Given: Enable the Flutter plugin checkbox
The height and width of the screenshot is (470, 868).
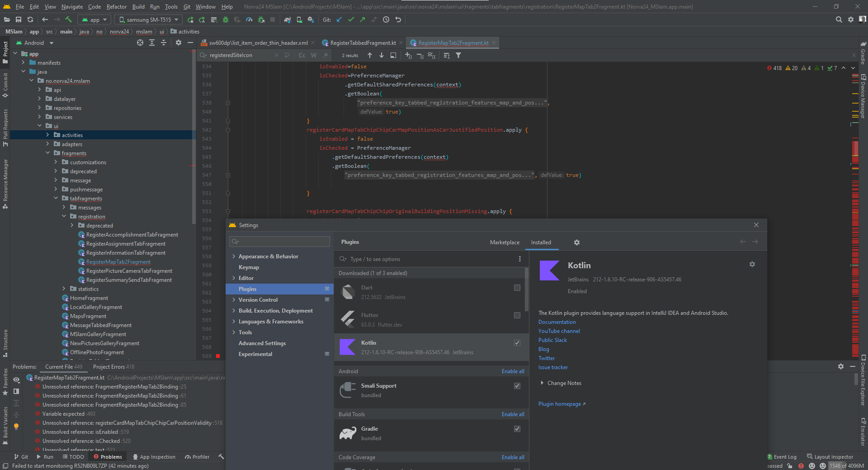Looking at the screenshot, I should pyautogui.click(x=517, y=315).
